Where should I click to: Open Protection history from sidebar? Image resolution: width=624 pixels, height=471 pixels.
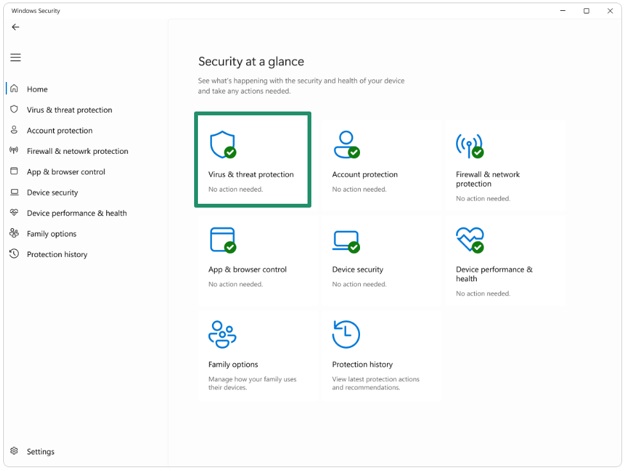[x=57, y=255]
